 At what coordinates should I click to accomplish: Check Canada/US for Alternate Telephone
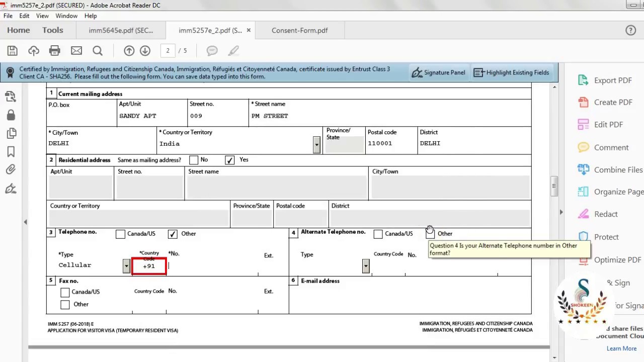tap(378, 234)
